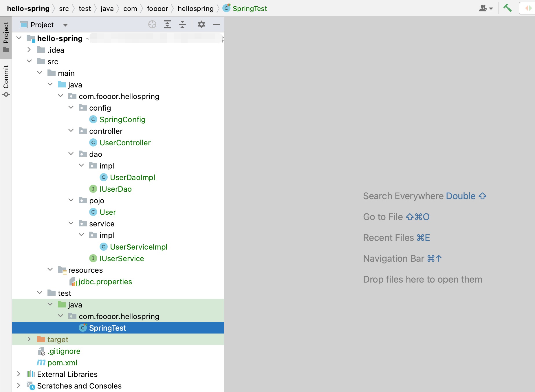Click the Collapse All icon in Project panel
Image resolution: width=535 pixels, height=392 pixels.
point(182,25)
